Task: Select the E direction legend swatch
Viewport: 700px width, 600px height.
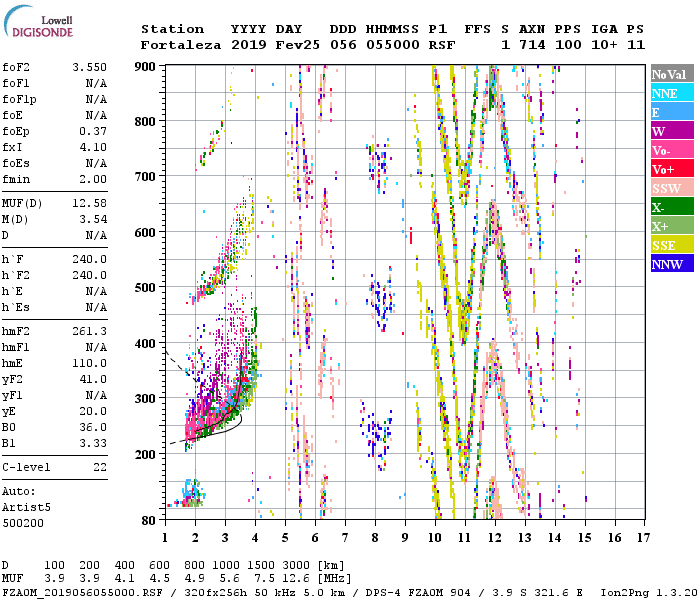Action: coord(672,112)
